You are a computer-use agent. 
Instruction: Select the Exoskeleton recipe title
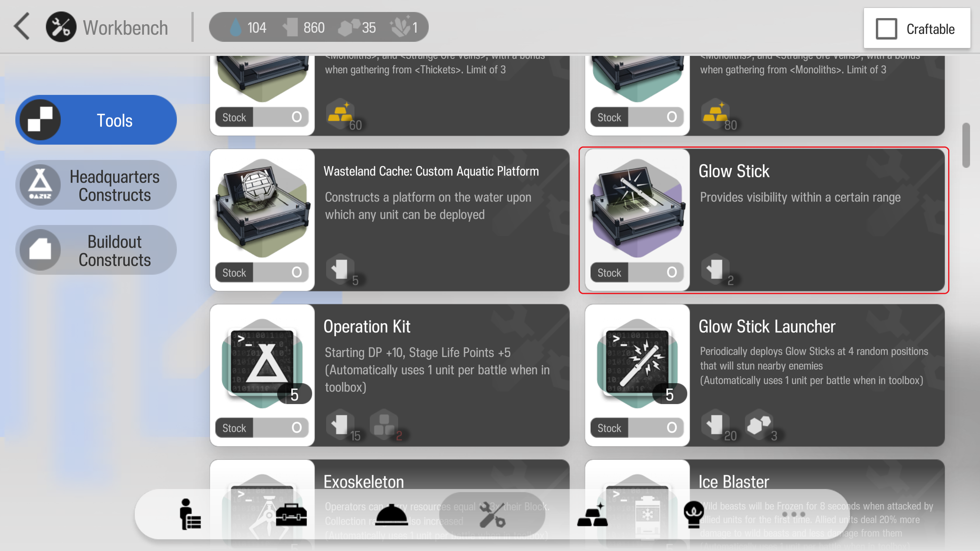pos(364,482)
